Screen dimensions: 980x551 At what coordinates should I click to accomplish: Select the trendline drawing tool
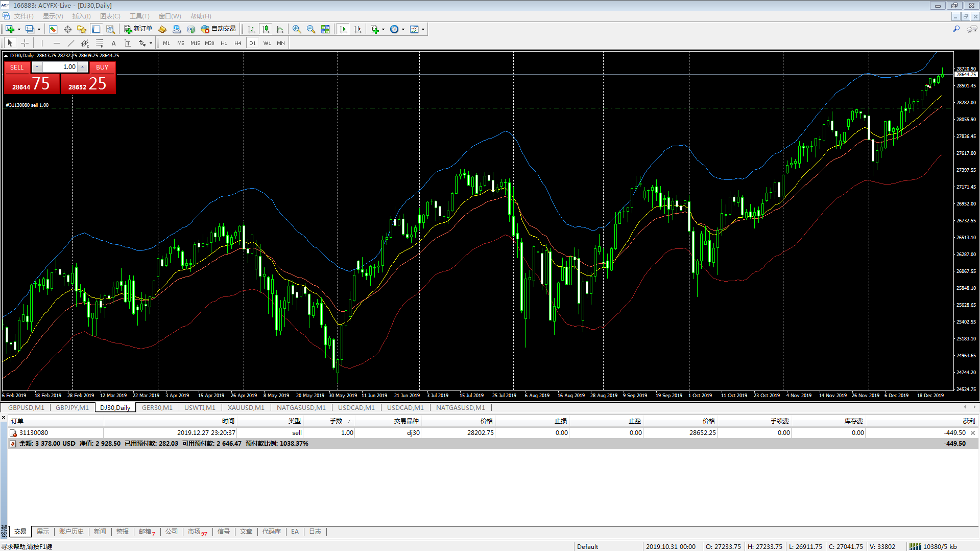[x=71, y=43]
